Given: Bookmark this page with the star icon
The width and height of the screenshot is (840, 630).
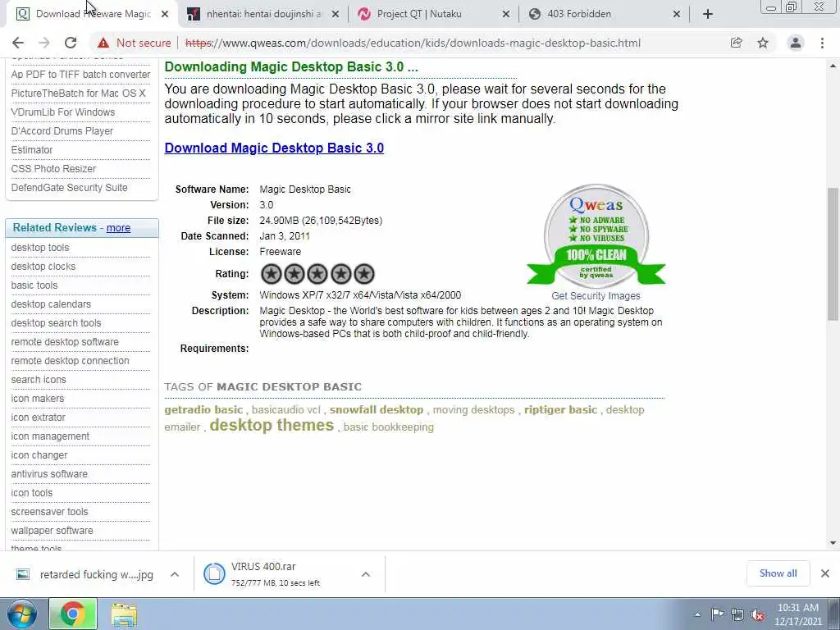Looking at the screenshot, I should click(763, 43).
